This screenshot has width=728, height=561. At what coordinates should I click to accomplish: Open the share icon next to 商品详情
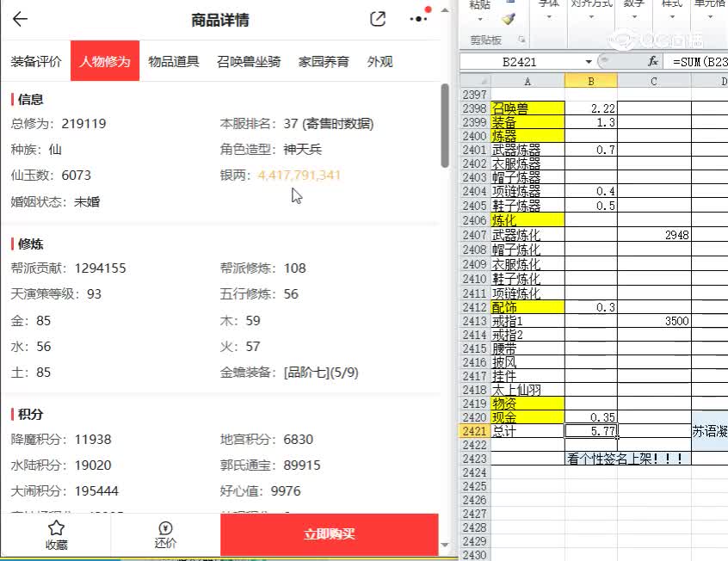(x=377, y=19)
